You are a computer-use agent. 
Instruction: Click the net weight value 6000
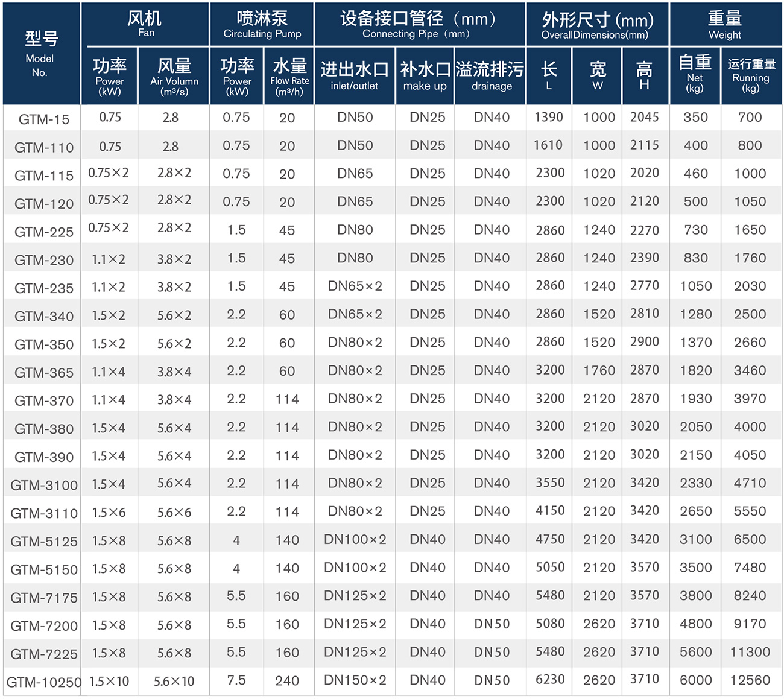coord(696,680)
